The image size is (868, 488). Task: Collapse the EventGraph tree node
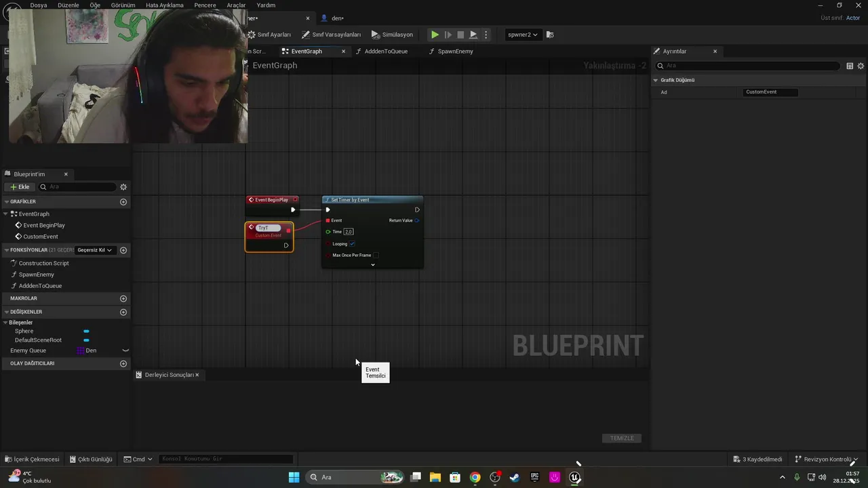click(6, 213)
